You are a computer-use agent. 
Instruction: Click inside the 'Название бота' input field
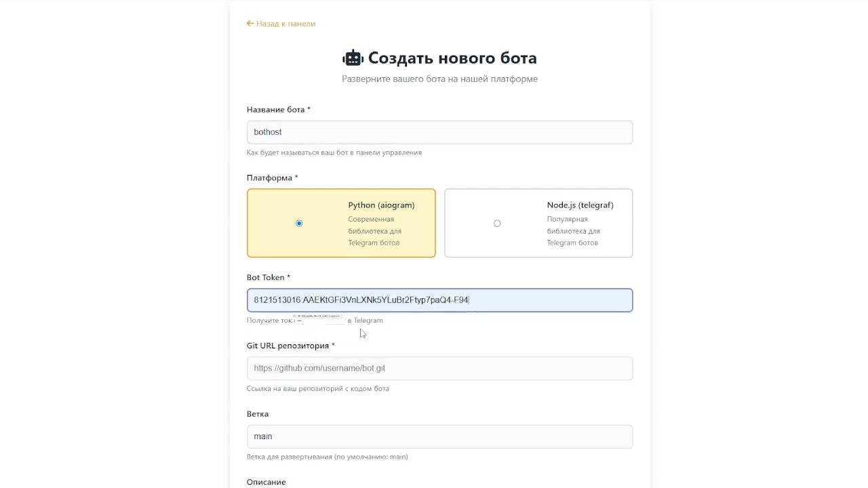(439, 132)
